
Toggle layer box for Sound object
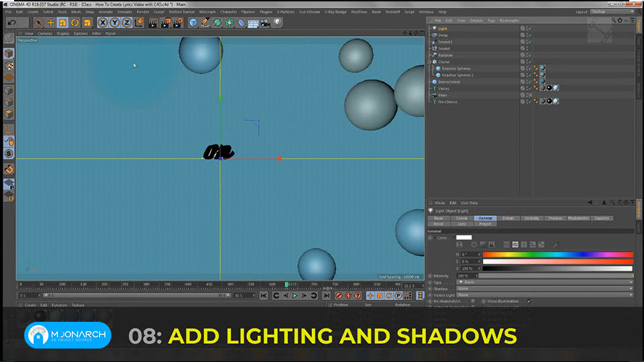pyautogui.click(x=523, y=48)
